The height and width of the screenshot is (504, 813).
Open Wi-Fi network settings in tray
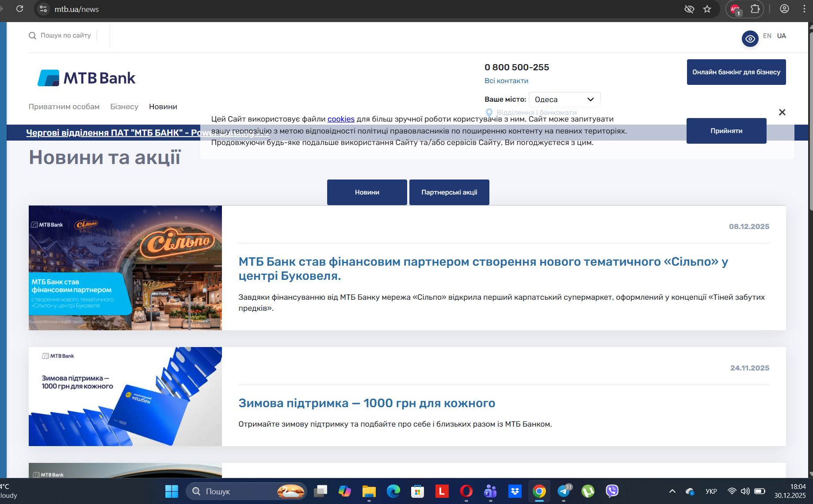pyautogui.click(x=732, y=491)
